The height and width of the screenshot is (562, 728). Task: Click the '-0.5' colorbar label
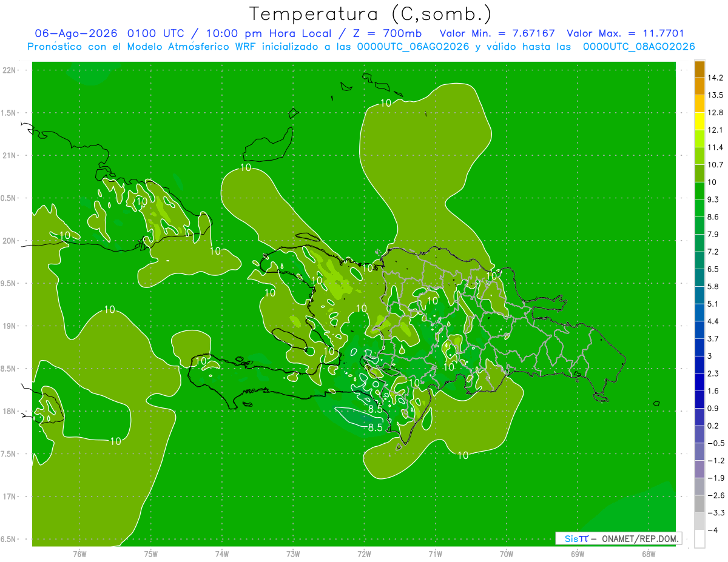(x=715, y=444)
